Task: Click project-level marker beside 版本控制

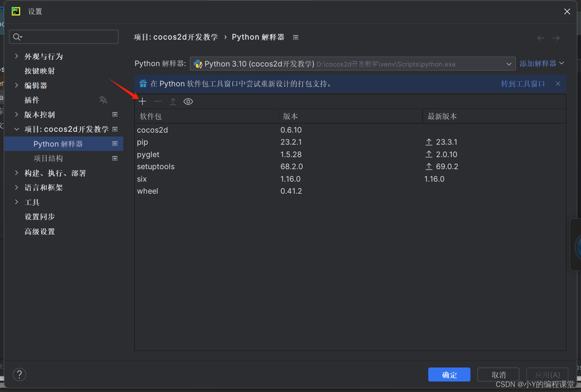Action: 115,114
